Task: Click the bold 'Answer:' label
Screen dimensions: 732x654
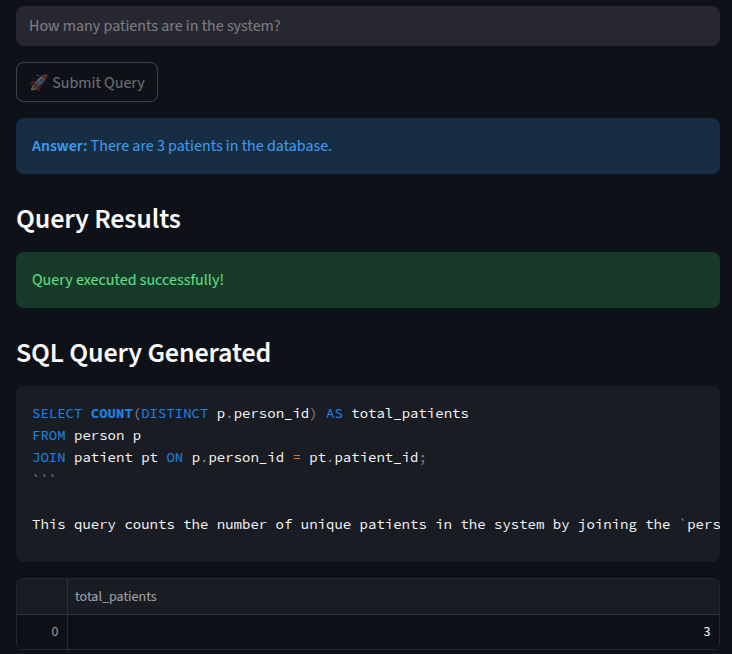Action: click(x=59, y=146)
